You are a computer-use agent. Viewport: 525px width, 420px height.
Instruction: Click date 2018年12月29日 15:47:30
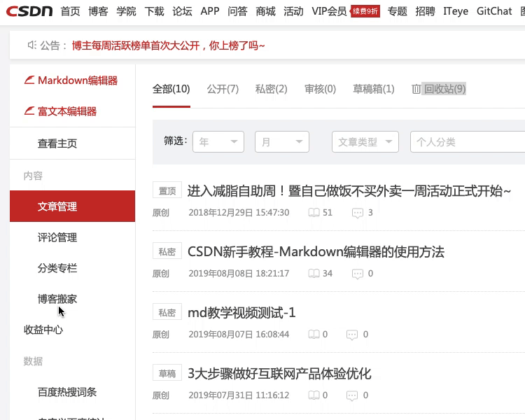pyautogui.click(x=239, y=213)
